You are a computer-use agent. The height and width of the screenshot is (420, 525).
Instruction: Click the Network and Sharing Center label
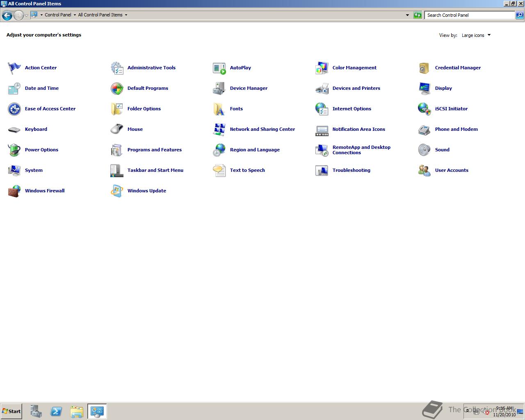coord(262,129)
